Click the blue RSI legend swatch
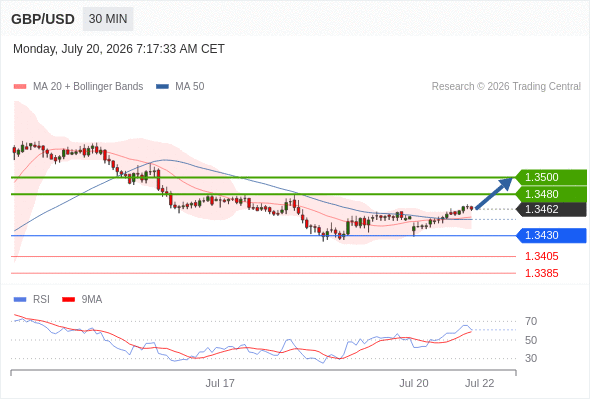 (20, 300)
